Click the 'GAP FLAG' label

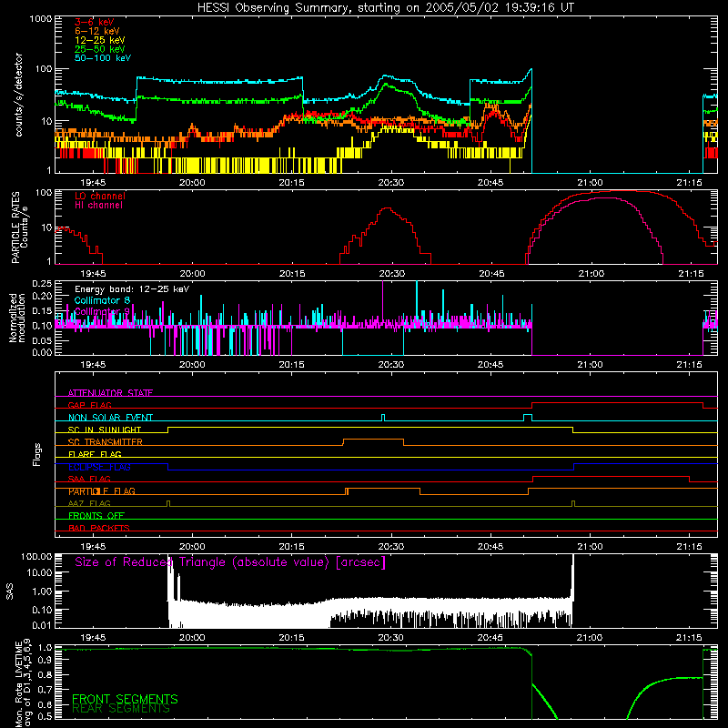(x=89, y=405)
